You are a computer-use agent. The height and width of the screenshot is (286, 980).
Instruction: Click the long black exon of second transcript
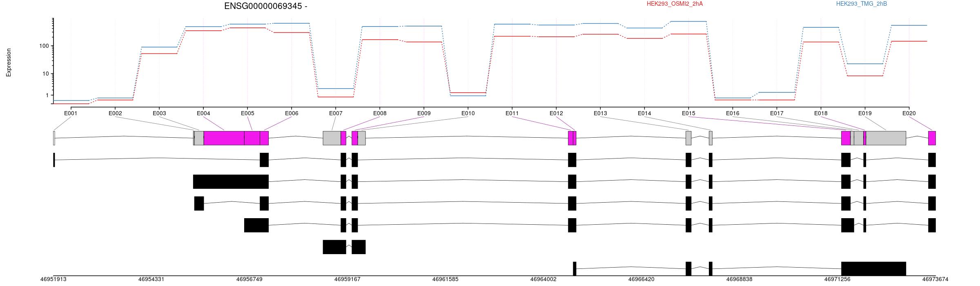pyautogui.click(x=231, y=182)
